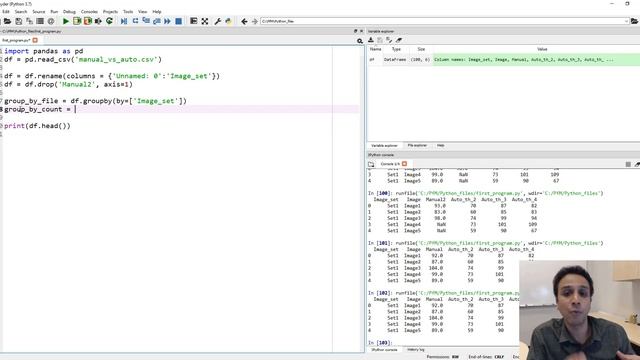640x360 pixels.
Task: Sort variables by Name column header
Action: click(376, 49)
